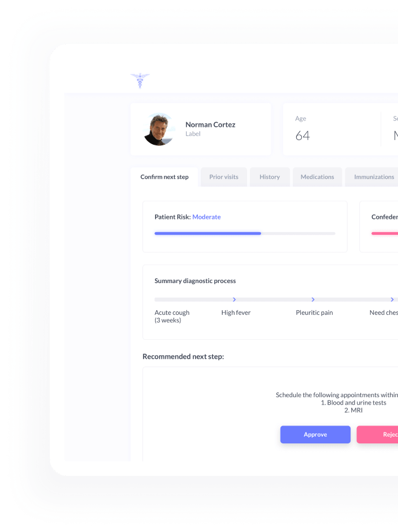Switch to the Prior visits tab
Viewport: 398px width, 532px height.
coord(224,177)
